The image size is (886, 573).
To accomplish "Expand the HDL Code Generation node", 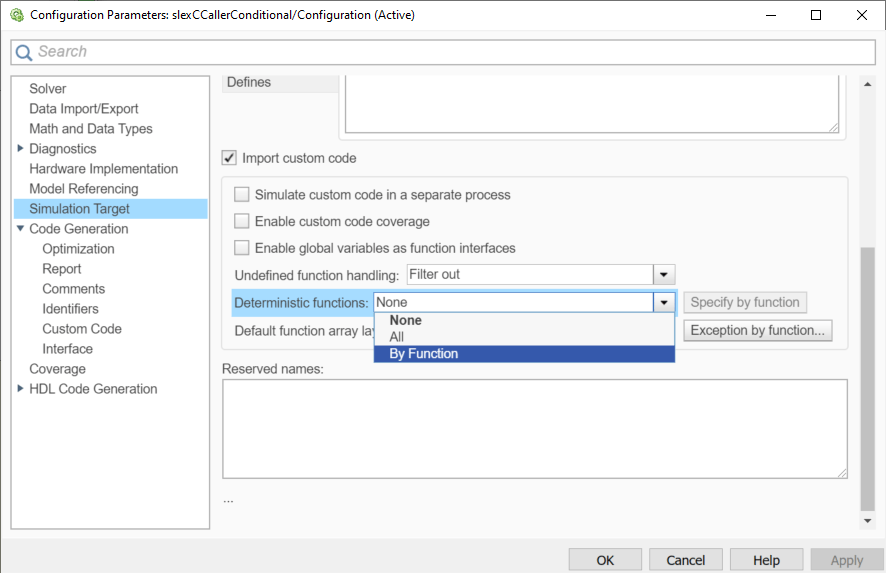I will click(21, 389).
